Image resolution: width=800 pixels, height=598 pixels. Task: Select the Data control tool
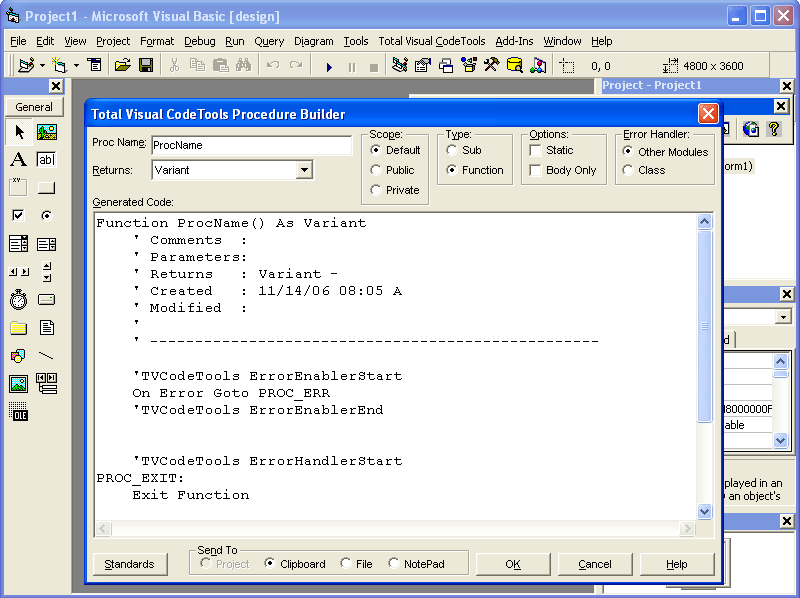tap(46, 384)
